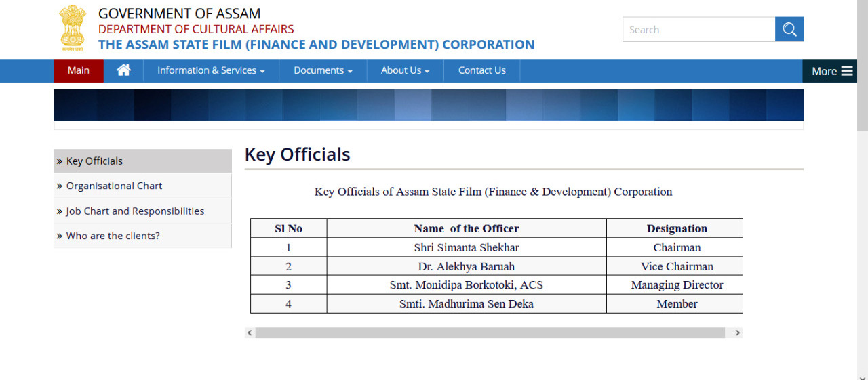Expand Information & Services dropdown
This screenshot has height=380, width=868.
tap(211, 70)
